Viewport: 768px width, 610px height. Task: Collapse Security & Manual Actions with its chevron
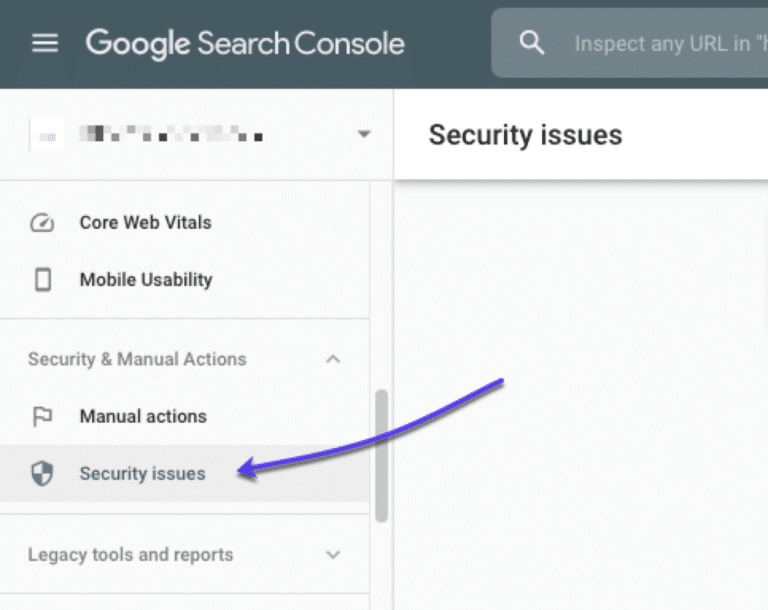334,359
